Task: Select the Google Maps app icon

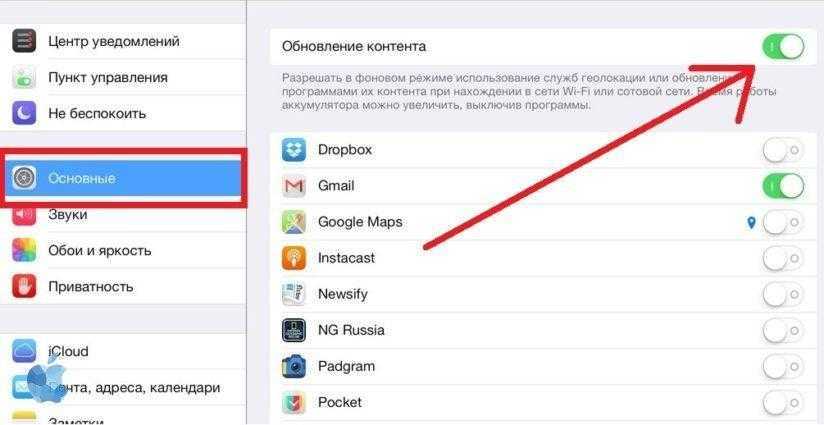Action: 294,222
